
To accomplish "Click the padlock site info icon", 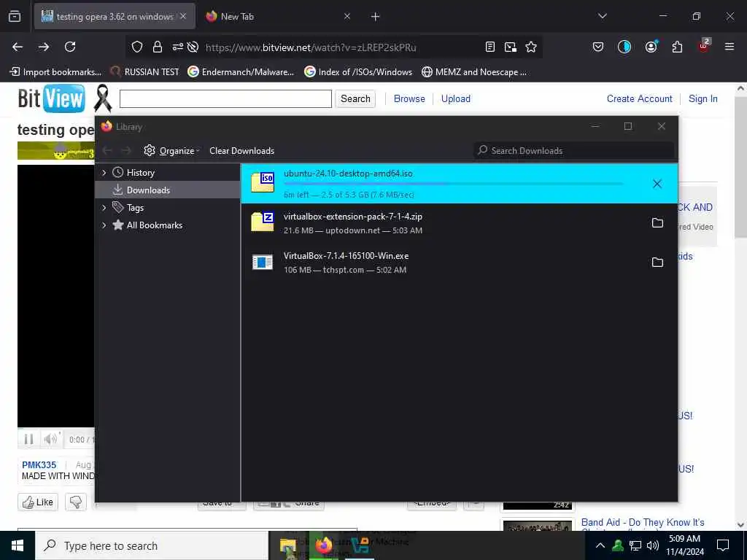I will [158, 47].
